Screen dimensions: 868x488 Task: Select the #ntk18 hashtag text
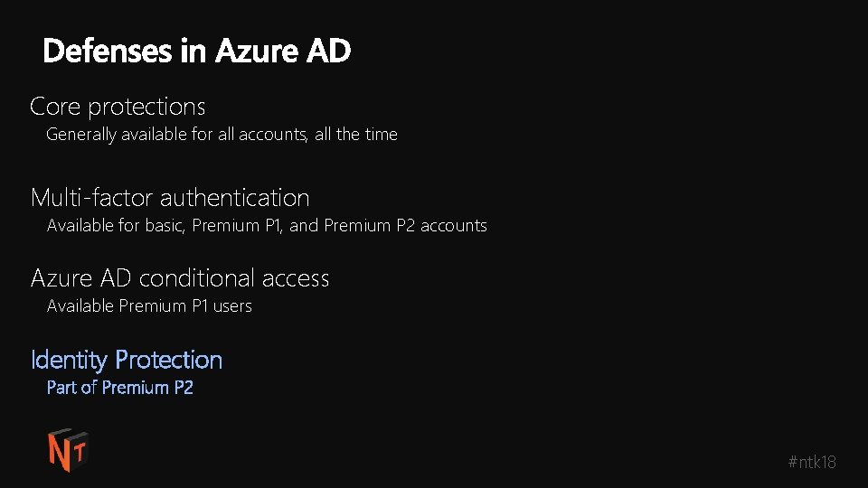coord(812,462)
